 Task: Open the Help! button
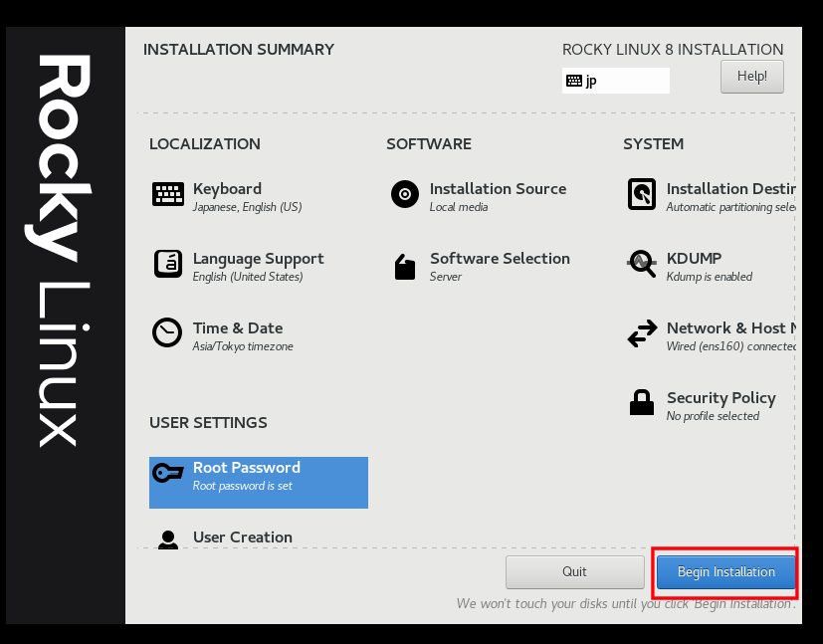coord(752,77)
